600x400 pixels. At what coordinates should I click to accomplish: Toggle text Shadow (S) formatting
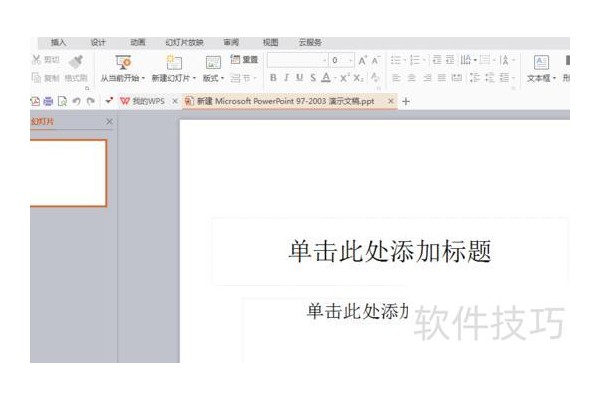[313, 78]
